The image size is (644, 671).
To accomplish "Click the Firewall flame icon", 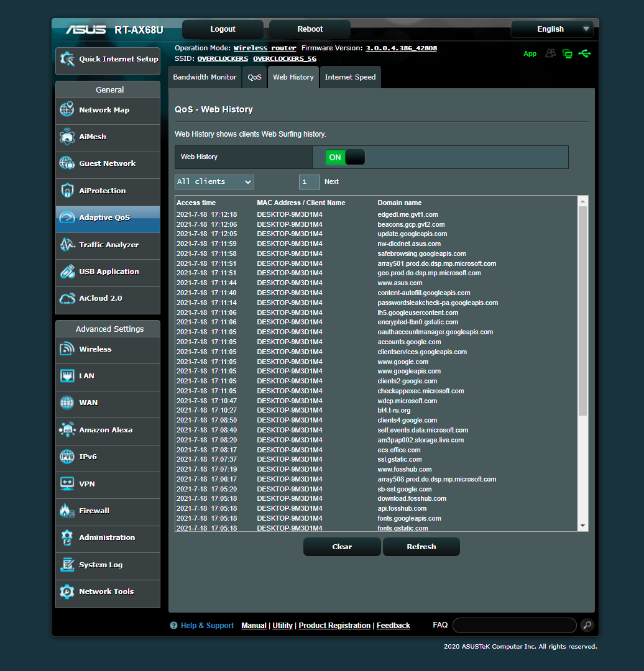I will click(67, 511).
